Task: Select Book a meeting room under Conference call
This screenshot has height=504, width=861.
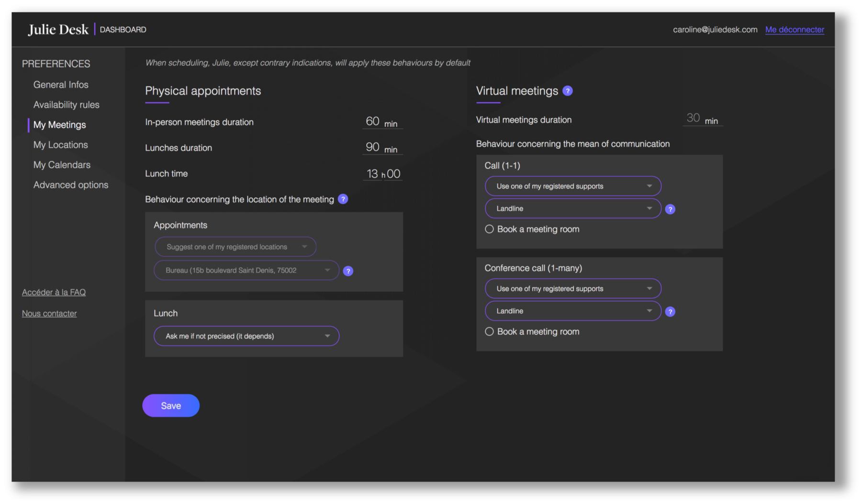Action: pos(489,331)
